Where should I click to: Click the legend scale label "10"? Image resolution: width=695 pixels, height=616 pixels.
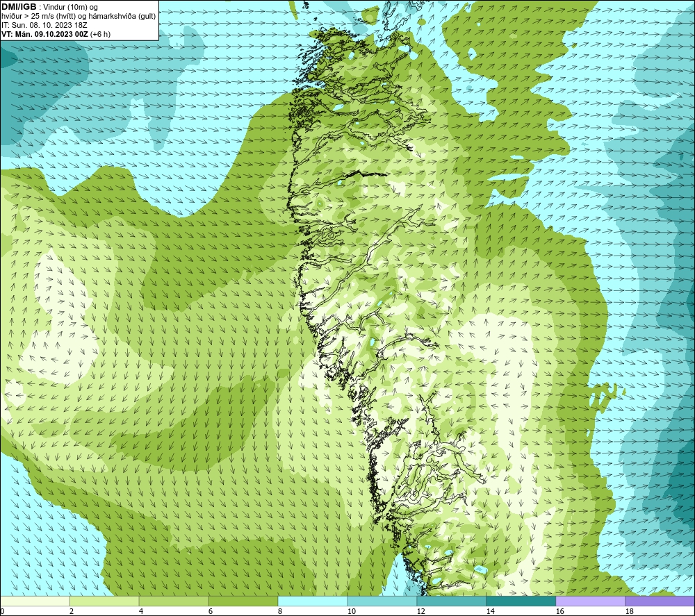tap(352, 612)
